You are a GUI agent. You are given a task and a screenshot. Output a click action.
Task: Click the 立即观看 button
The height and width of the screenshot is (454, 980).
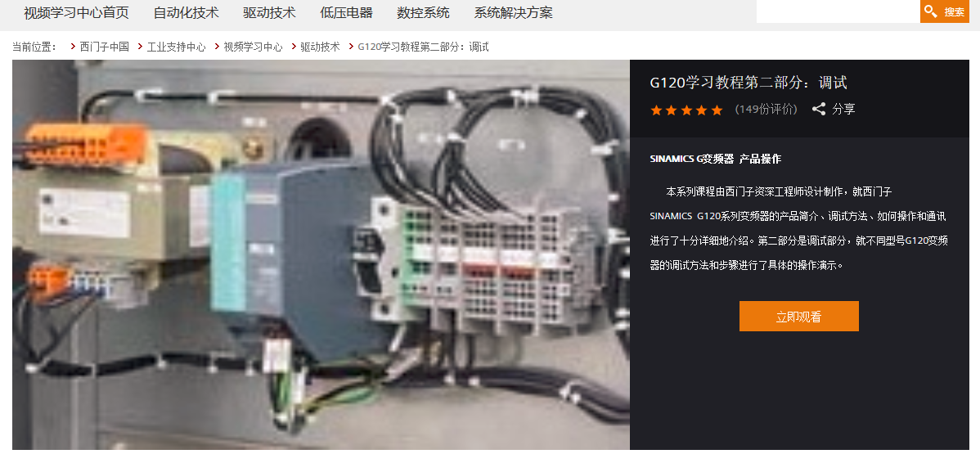[x=798, y=317]
